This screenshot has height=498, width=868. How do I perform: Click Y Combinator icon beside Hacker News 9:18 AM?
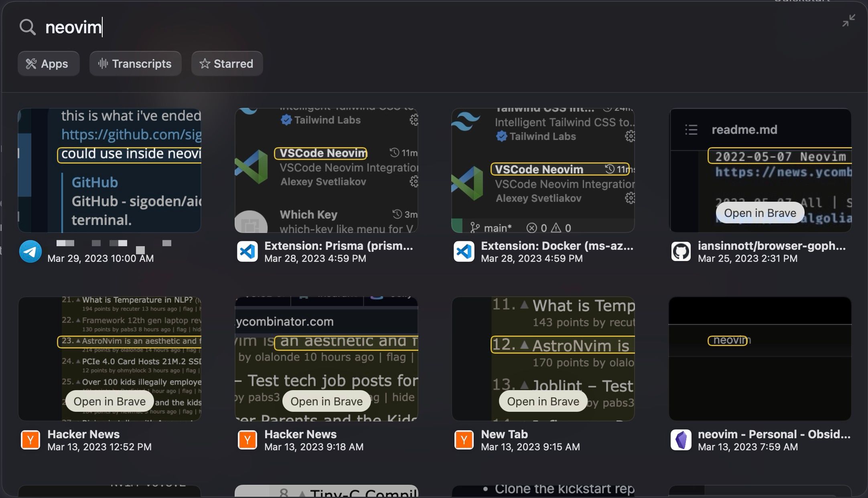coord(247,440)
